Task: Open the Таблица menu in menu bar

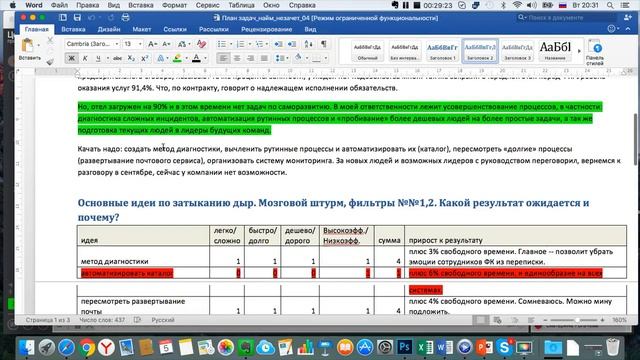Action: pyautogui.click(x=241, y=5)
